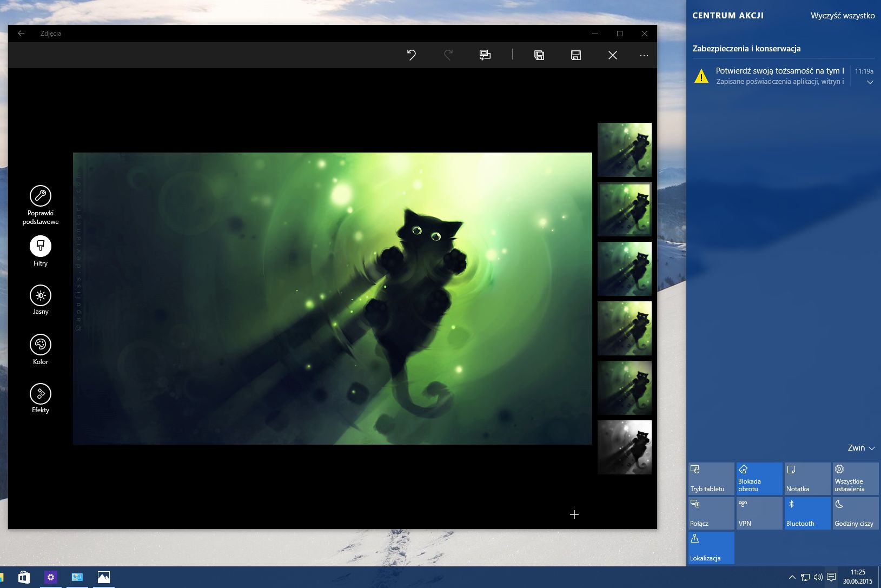
Task: Select the Filtry category
Action: point(41,252)
